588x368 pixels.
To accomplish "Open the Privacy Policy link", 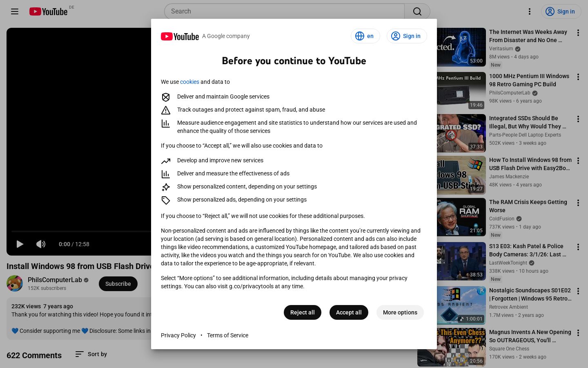I will [178, 335].
